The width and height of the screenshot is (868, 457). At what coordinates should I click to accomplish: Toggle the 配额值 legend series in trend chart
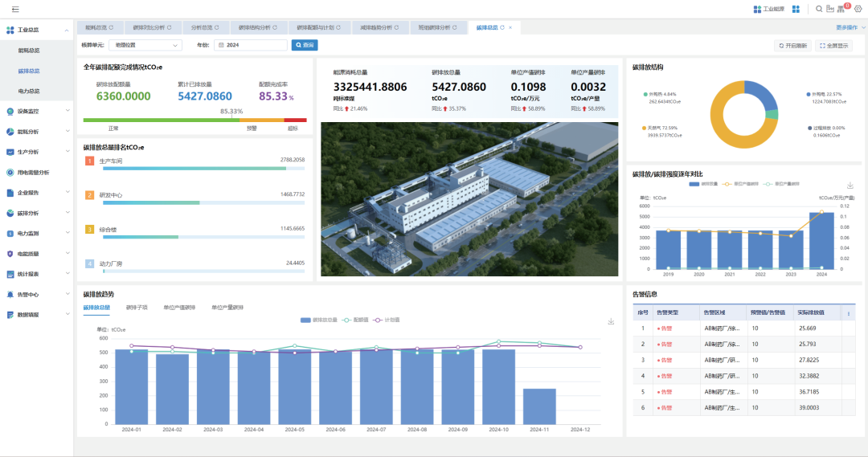[355, 320]
